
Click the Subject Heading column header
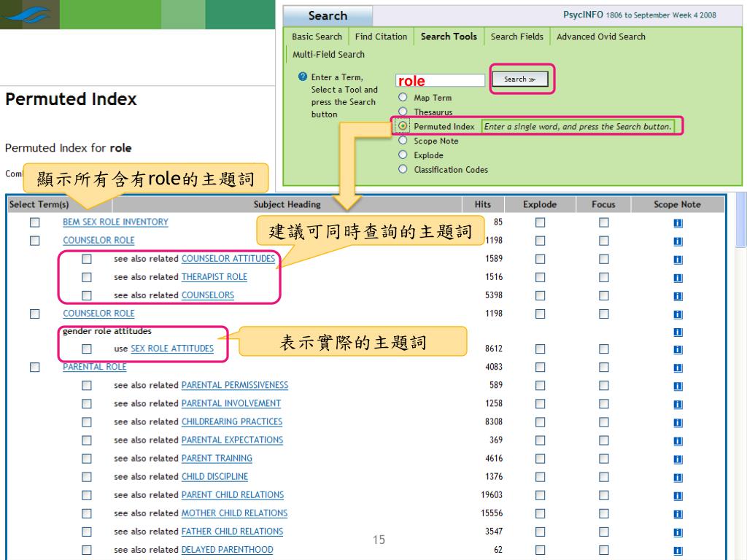tap(287, 204)
